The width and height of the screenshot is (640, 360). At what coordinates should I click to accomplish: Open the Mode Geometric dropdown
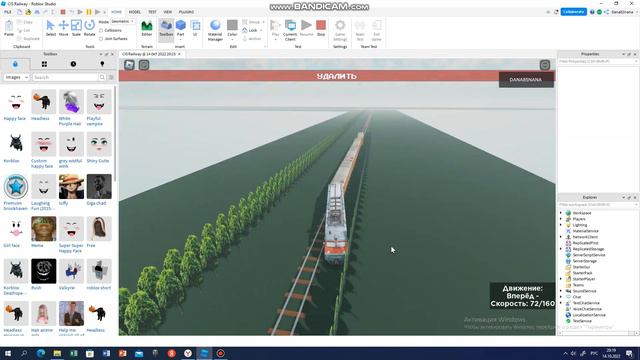click(122, 21)
